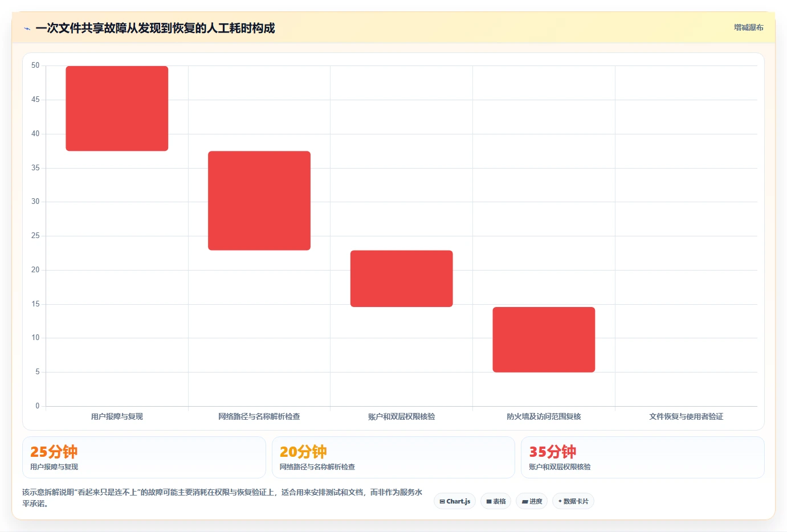Select the 进度 tag pill
The width and height of the screenshot is (787, 532).
click(x=532, y=501)
